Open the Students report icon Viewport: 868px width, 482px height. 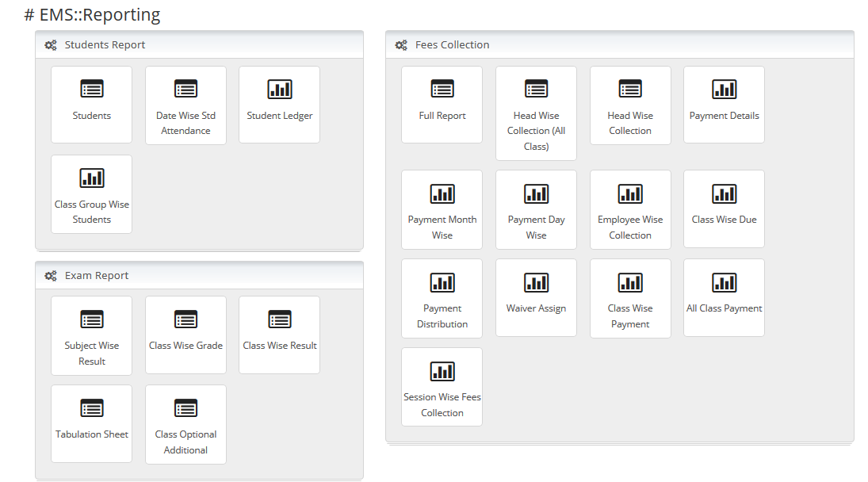click(92, 89)
